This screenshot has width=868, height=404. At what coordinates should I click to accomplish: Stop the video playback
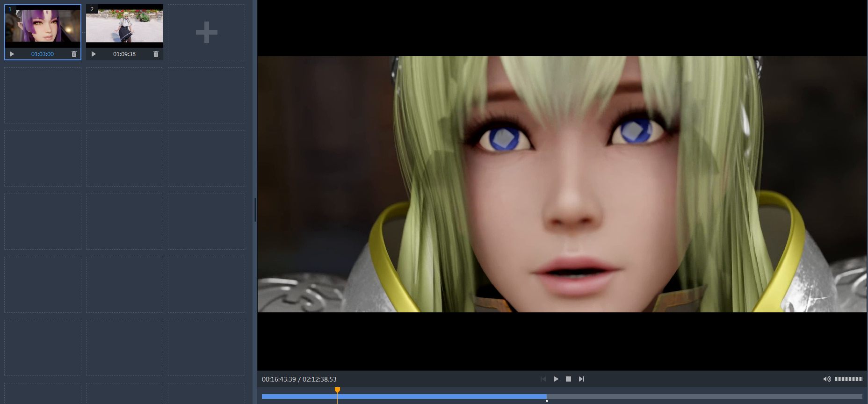568,379
